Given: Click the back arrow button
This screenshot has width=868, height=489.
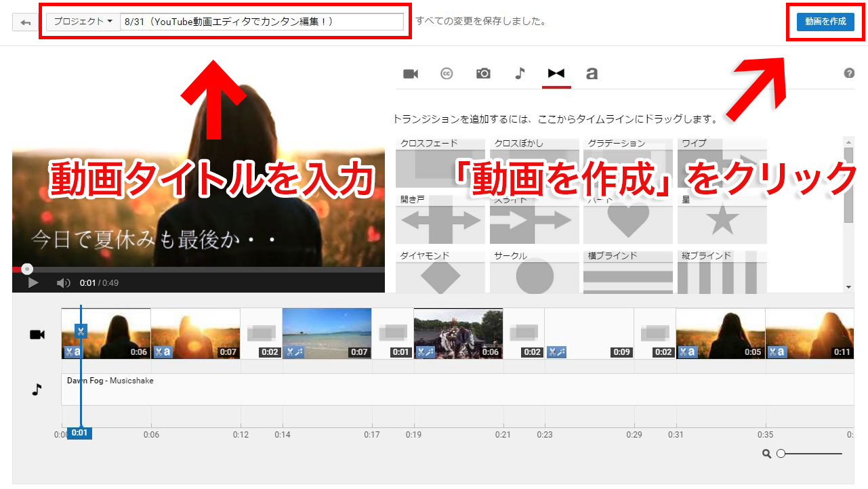Looking at the screenshot, I should coord(26,22).
